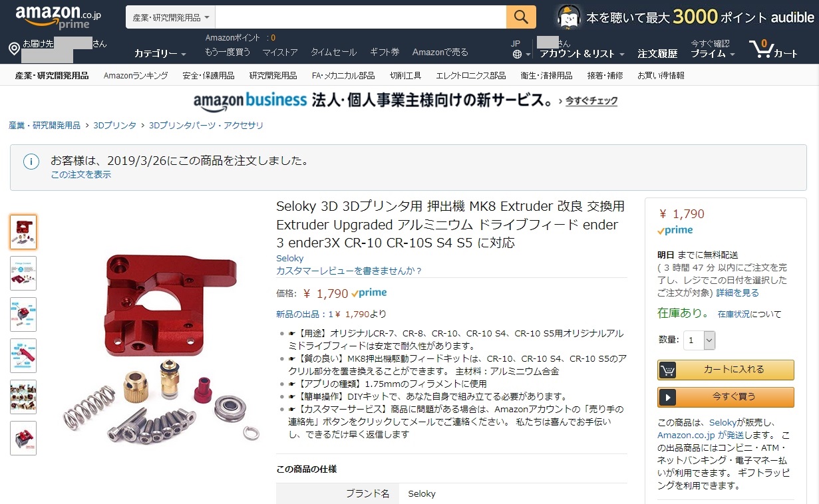Click the audible mascot banner icon
The width and height of the screenshot is (819, 504).
click(568, 17)
